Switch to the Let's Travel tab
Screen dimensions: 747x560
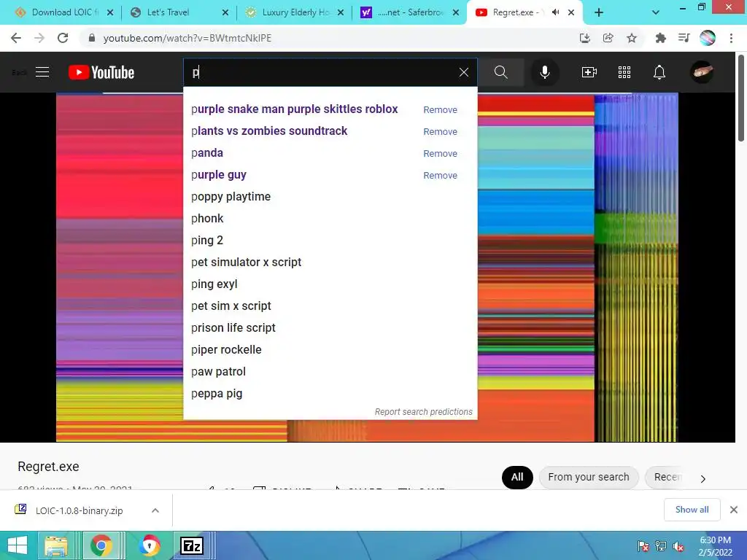179,13
